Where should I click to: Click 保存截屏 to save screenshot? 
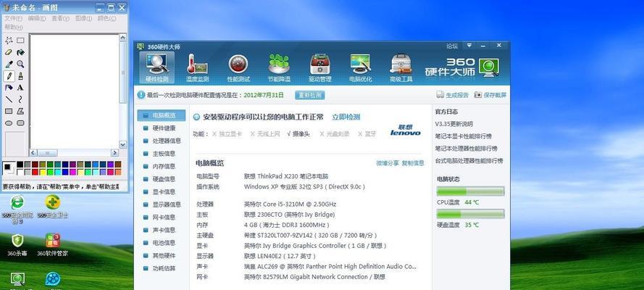pyautogui.click(x=490, y=95)
